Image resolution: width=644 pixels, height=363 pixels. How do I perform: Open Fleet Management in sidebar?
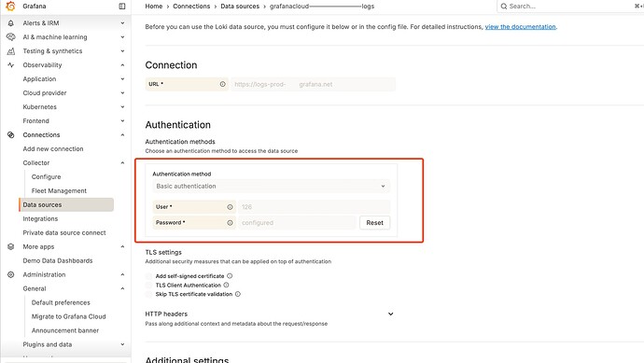coord(59,190)
